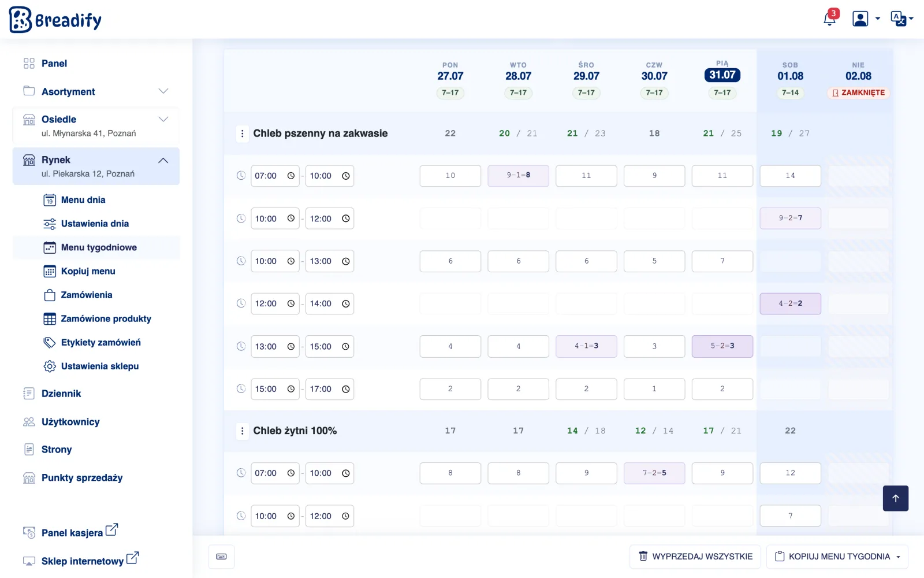Open the user account menu
Viewport: 924px width, 578px height.
pos(866,18)
